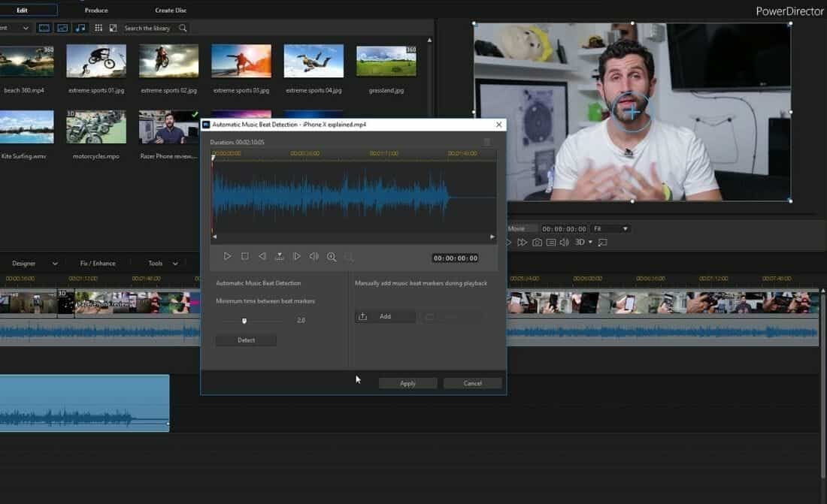Viewport: 827px width, 504px height.
Task: Click the preview timecode field
Action: click(x=564, y=229)
